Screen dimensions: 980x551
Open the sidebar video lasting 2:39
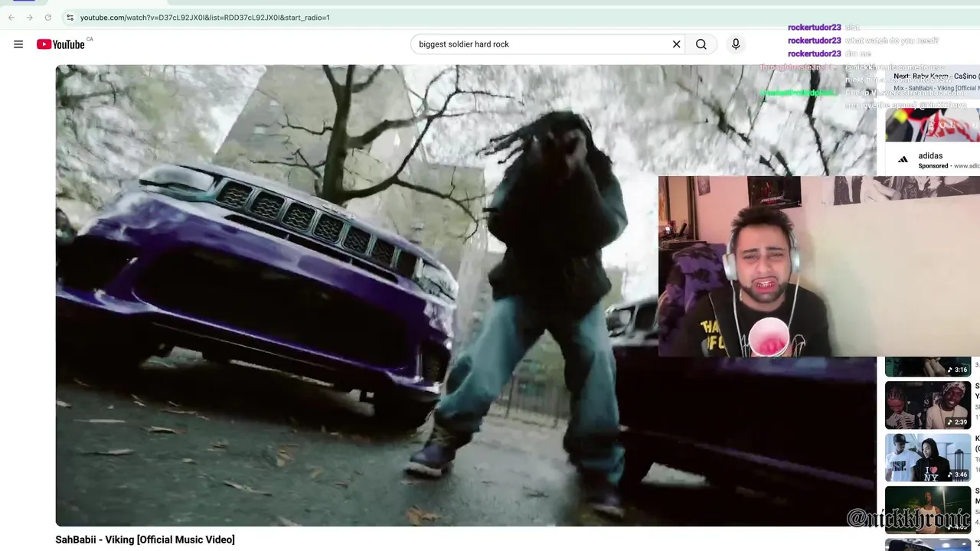(x=928, y=405)
